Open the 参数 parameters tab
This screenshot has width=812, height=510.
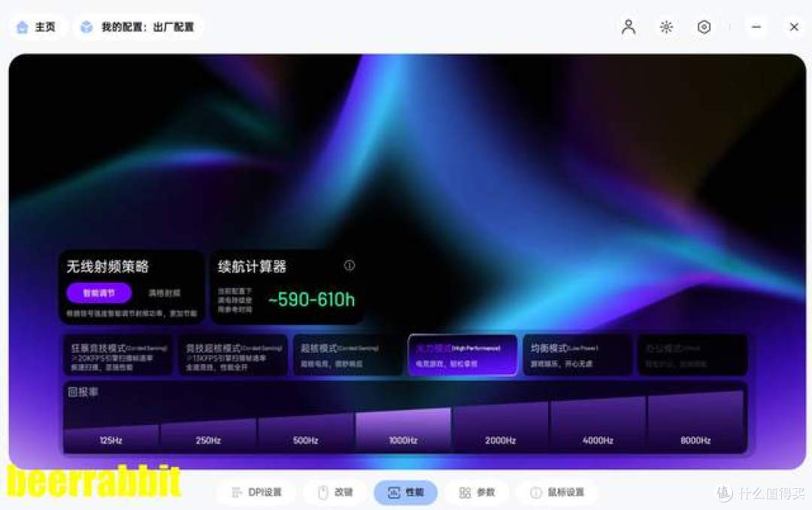pyautogui.click(x=477, y=493)
